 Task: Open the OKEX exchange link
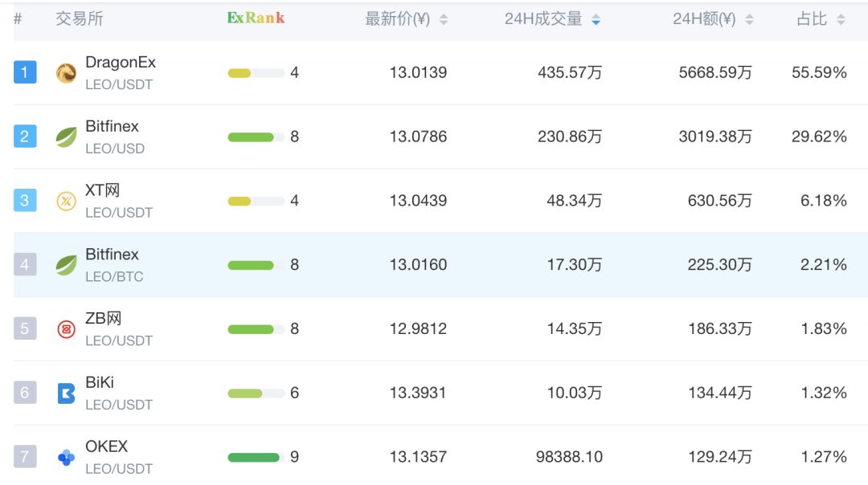pyautogui.click(x=106, y=446)
